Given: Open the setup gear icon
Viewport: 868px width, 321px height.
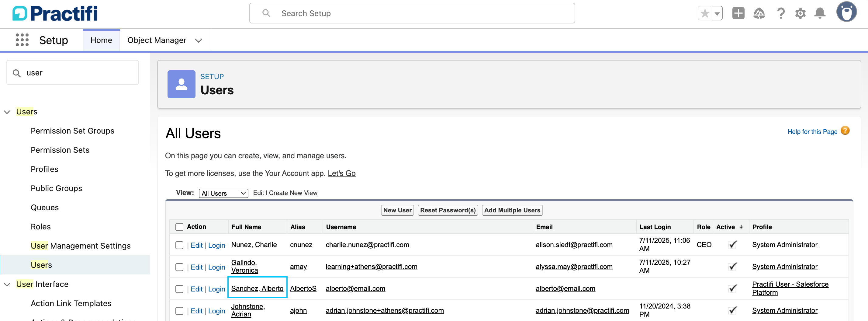Looking at the screenshot, I should (800, 13).
